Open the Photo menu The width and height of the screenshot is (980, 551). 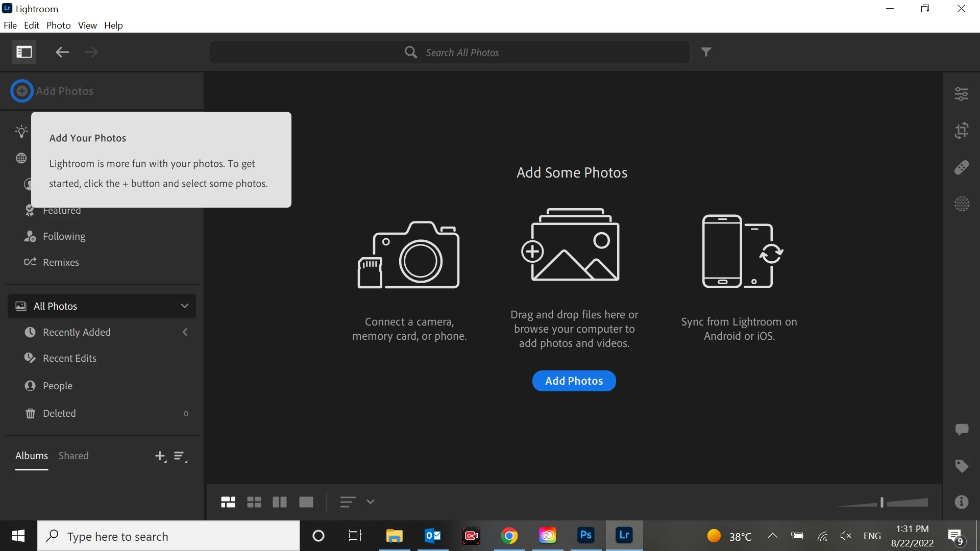58,26
